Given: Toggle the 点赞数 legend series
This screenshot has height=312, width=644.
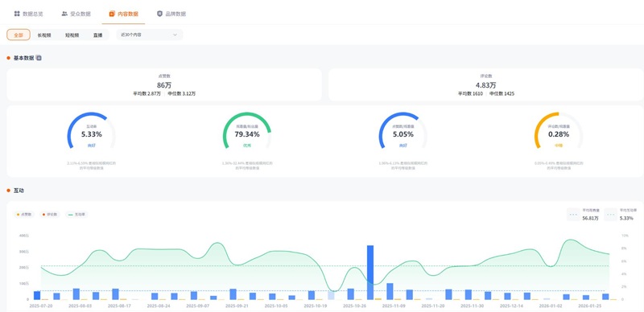Looking at the screenshot, I should 24,214.
